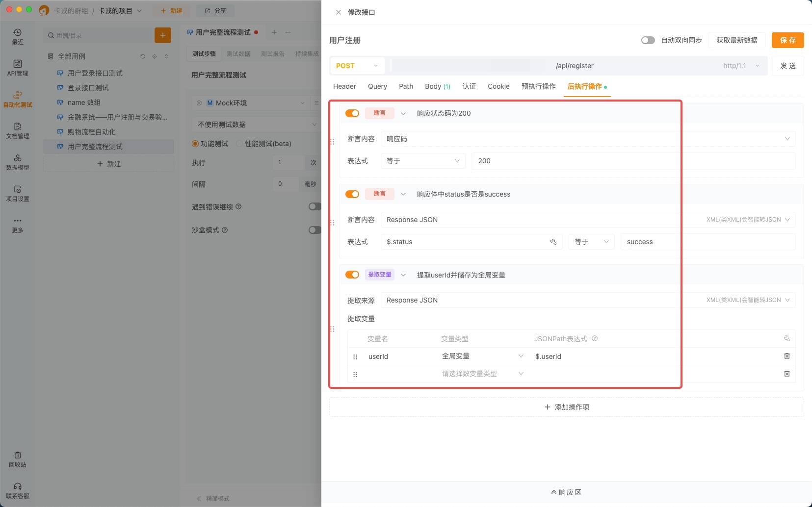The image size is (812, 507).
Task: Click the JSONPath expression help icon
Action: pyautogui.click(x=595, y=338)
